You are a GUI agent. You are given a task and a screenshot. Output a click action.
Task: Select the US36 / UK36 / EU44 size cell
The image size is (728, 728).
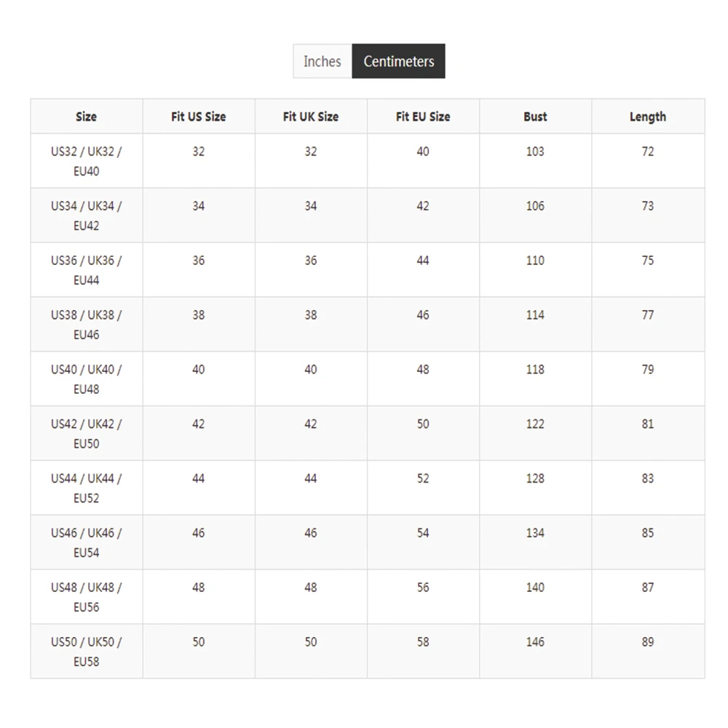pos(87,270)
